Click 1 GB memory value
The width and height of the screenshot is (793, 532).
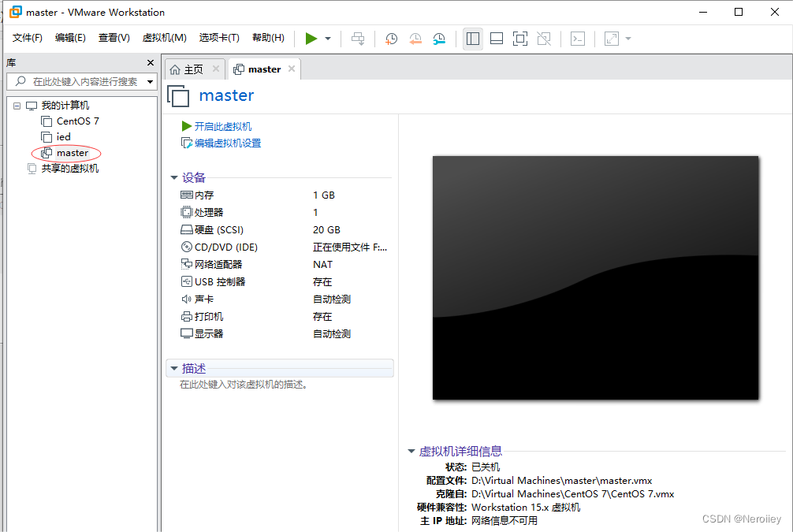[324, 195]
